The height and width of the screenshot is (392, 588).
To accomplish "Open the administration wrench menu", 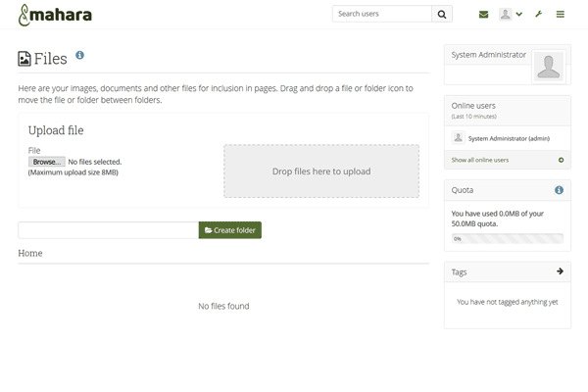I will [538, 15].
